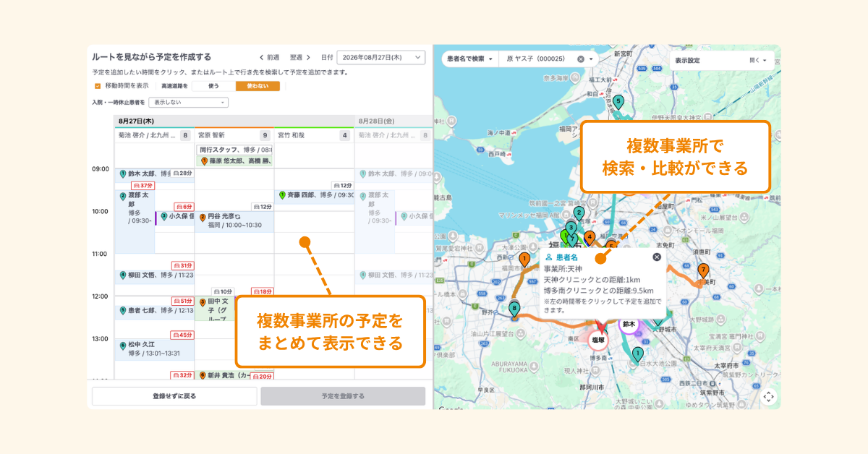
Task: Open the 2026年08月27日(木) date dropdown
Action: tap(381, 57)
